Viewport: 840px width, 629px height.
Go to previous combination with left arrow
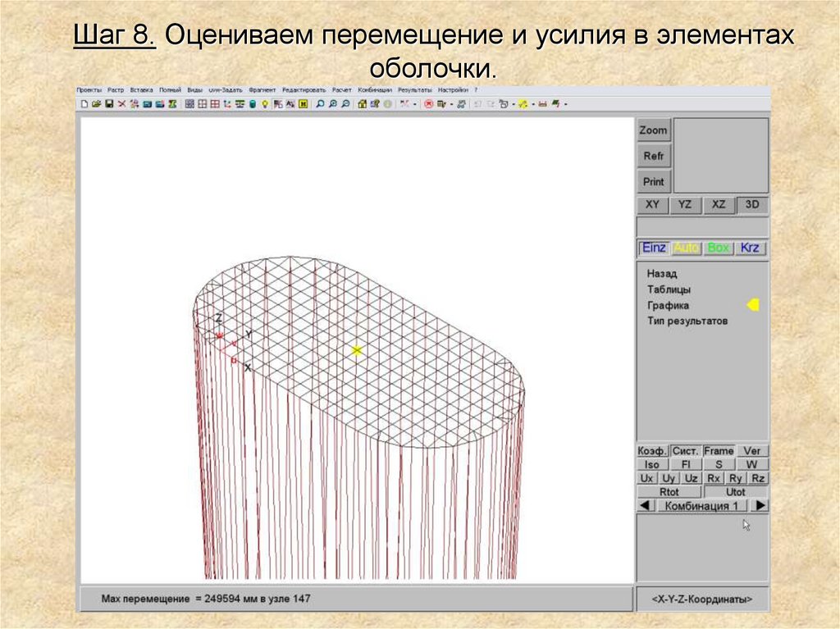coord(644,506)
